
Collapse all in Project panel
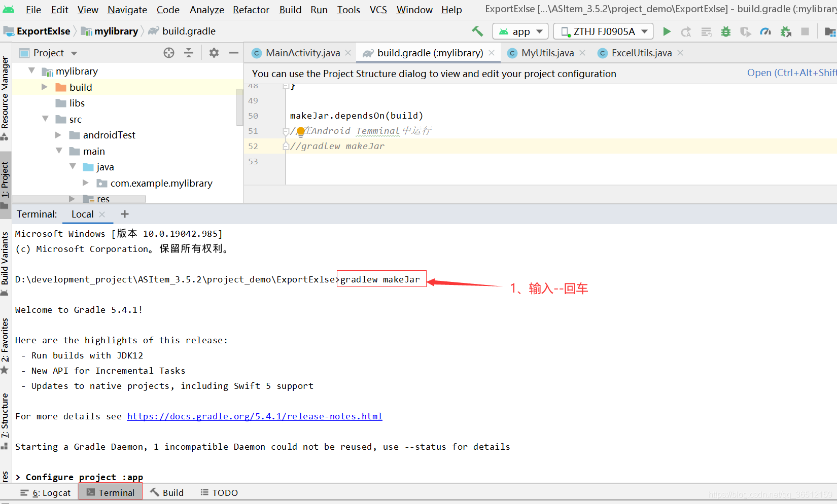189,53
